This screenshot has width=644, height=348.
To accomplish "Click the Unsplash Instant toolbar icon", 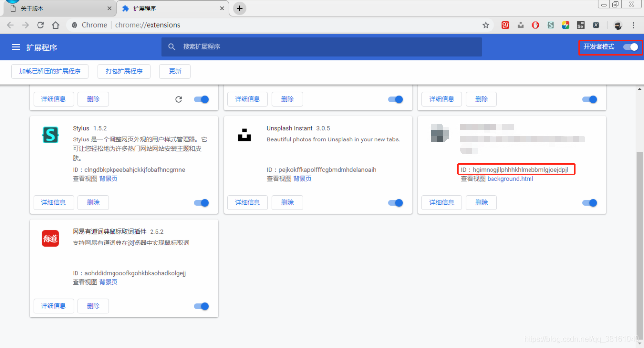I will point(520,25).
